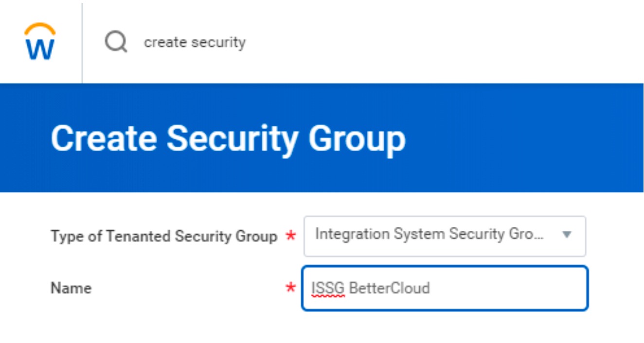Click the existing 'create security' search query text
The height and width of the screenshot is (343, 644).
coord(195,43)
